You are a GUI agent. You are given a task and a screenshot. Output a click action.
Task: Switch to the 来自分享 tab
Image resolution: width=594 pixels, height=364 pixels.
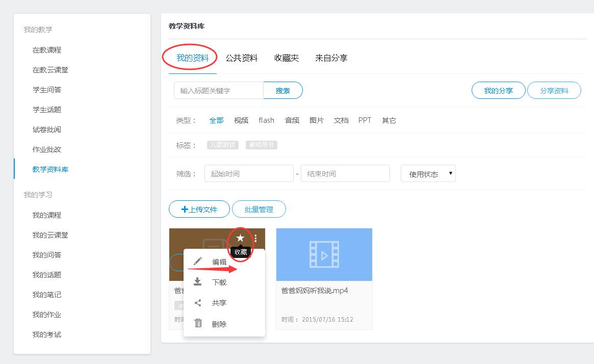pyautogui.click(x=331, y=58)
